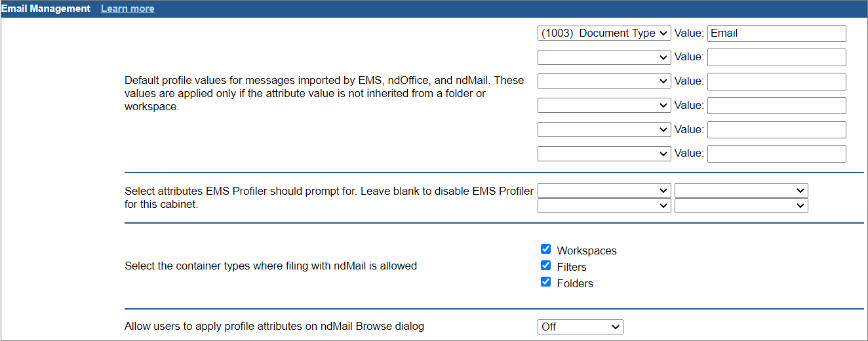Expand the third default profile attribute dropdown

pos(604,81)
